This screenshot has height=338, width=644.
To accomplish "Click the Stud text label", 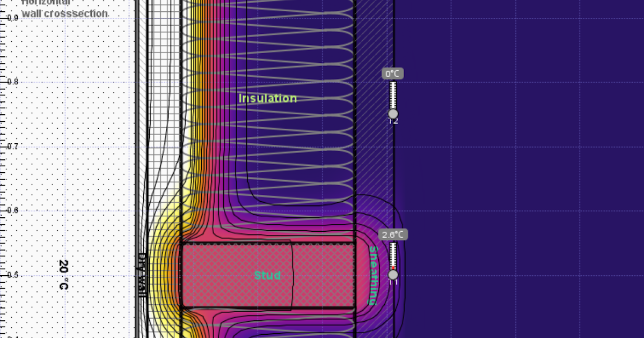I will [268, 275].
